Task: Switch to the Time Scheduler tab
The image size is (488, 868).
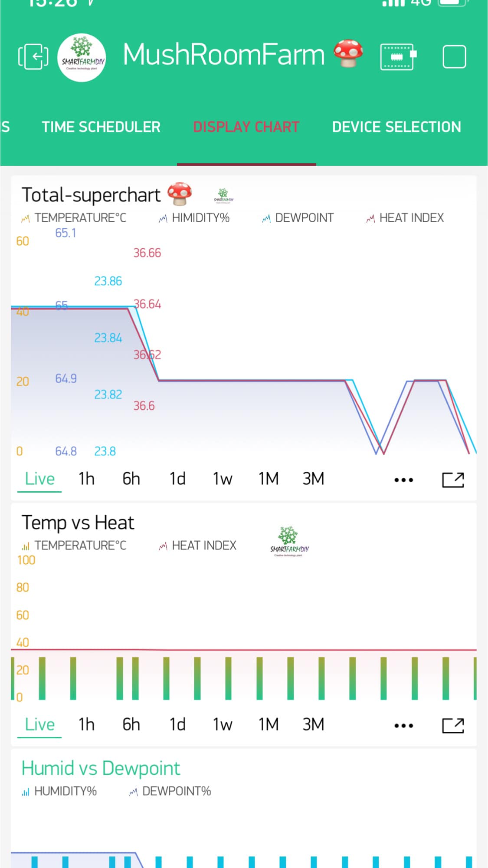Action: [x=101, y=127]
